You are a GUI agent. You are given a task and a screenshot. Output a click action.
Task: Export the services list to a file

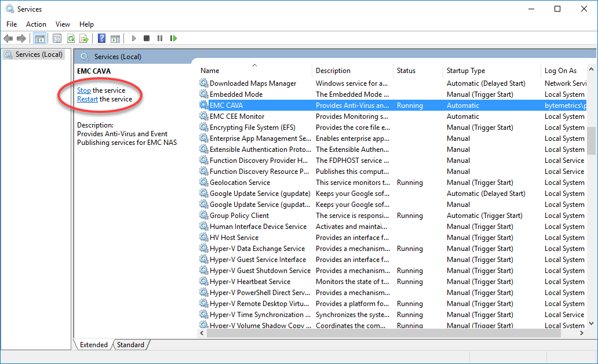tap(85, 38)
